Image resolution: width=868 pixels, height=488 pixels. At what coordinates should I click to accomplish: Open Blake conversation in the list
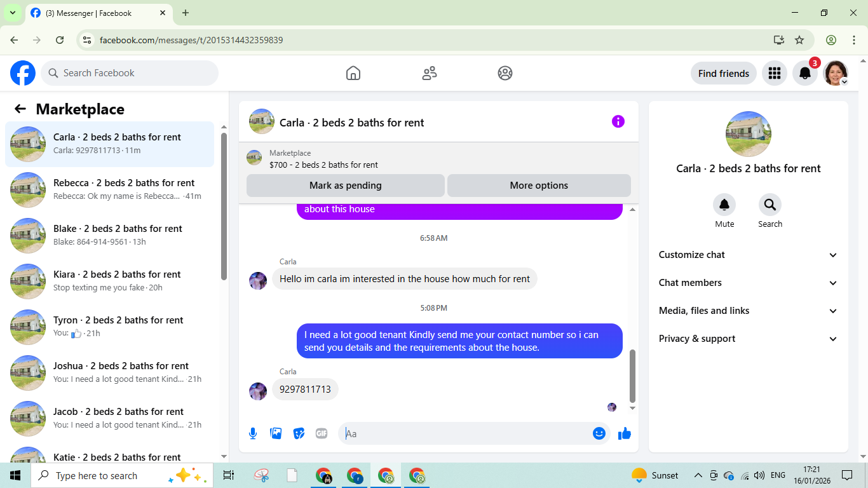(109, 236)
